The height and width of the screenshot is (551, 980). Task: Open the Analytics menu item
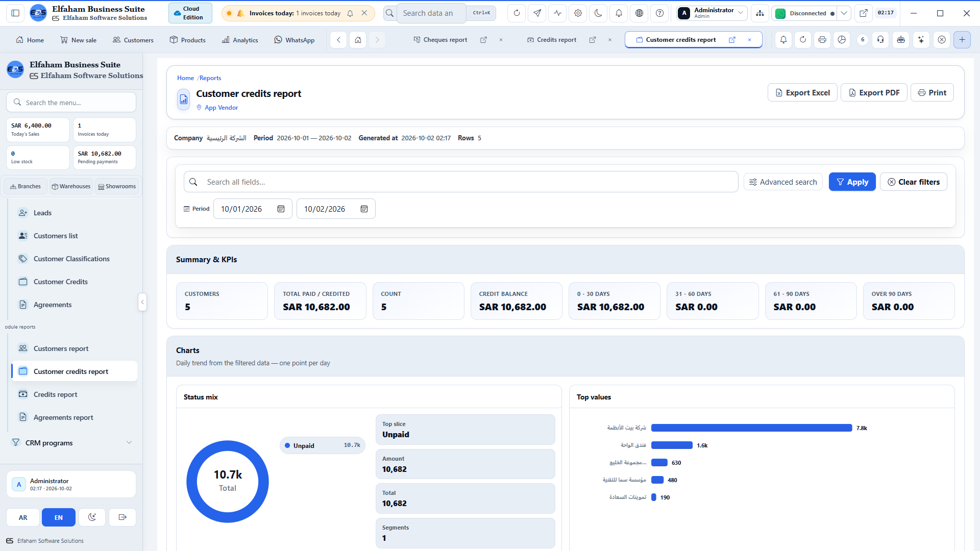(240, 40)
